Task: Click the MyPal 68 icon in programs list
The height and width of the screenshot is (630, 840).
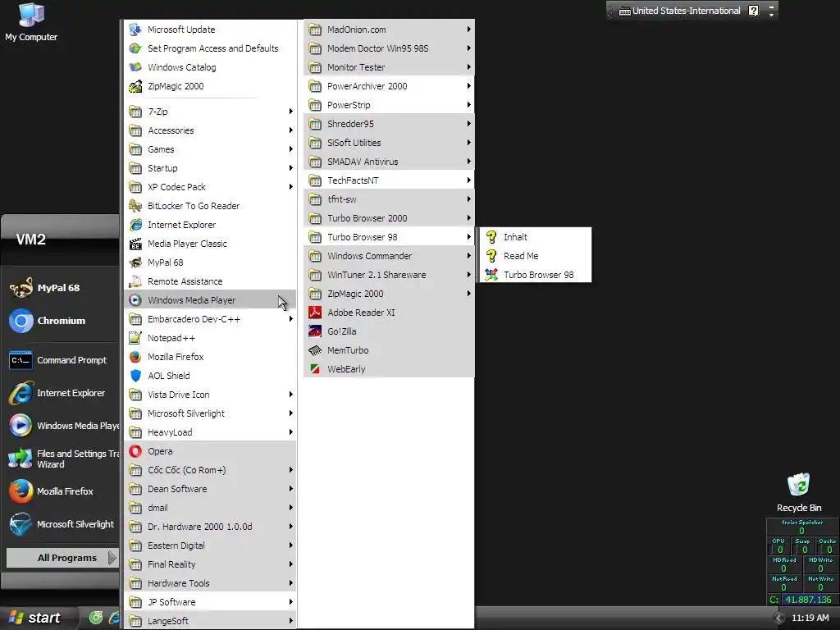Action: tap(135, 262)
